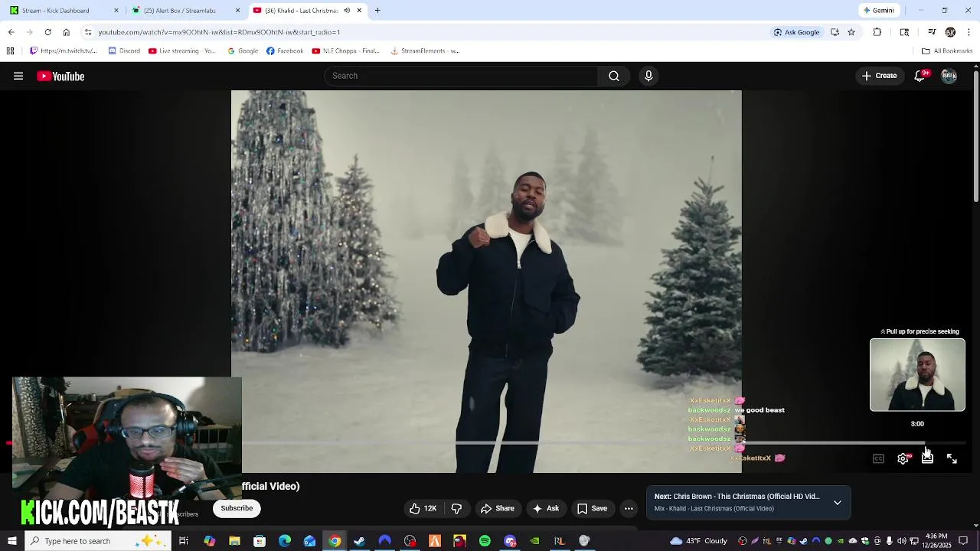Viewport: 980px width, 551px height.
Task: Close the Stream - Kick Dashboard tab
Action: coord(116,11)
